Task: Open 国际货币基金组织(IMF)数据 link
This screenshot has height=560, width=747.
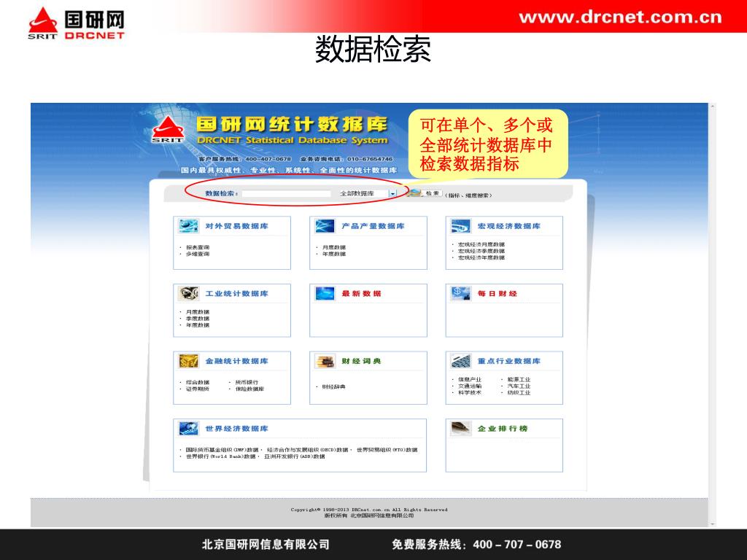Action: [x=222, y=450]
